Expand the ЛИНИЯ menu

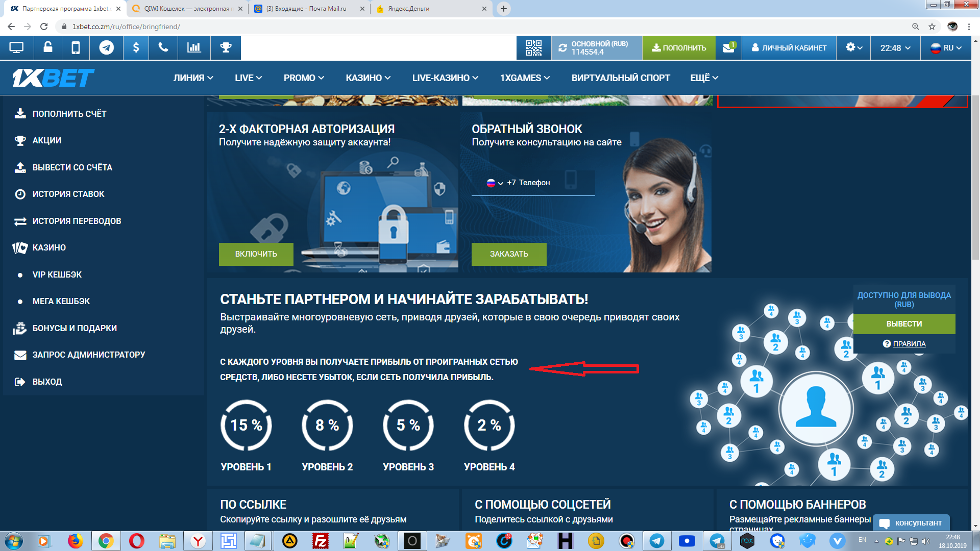click(193, 78)
